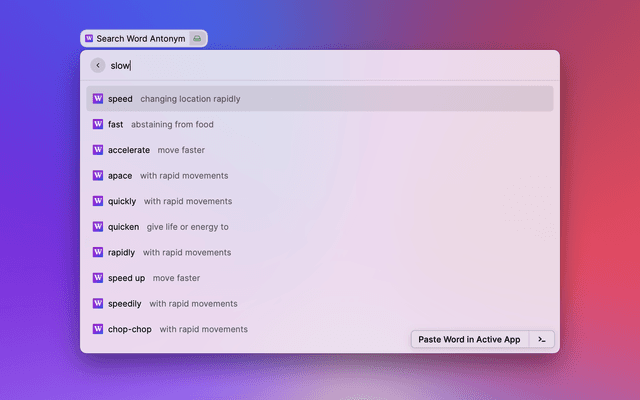Select the 'quickly' result row
The width and height of the screenshot is (640, 400).
coord(320,201)
